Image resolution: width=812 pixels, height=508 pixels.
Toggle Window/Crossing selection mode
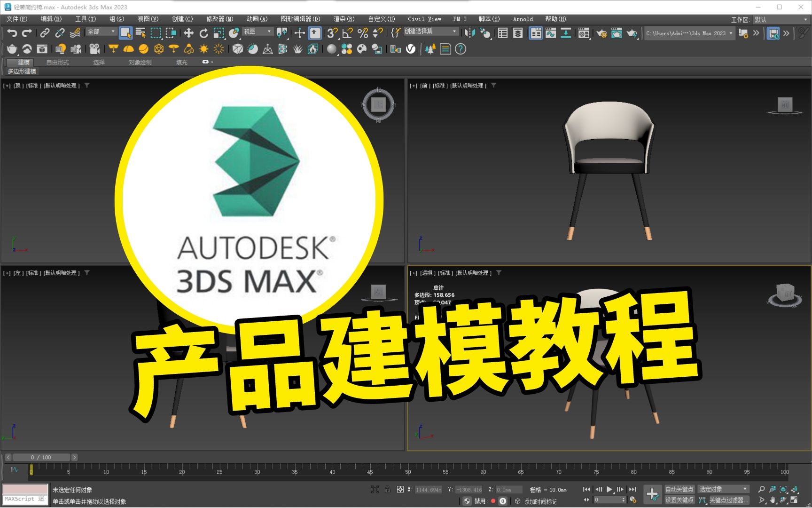[171, 33]
